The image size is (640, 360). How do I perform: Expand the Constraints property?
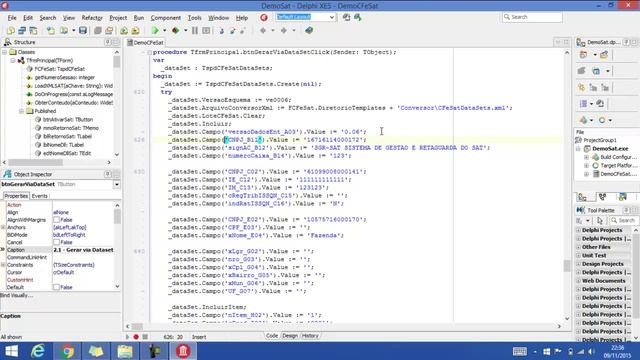coord(3,265)
